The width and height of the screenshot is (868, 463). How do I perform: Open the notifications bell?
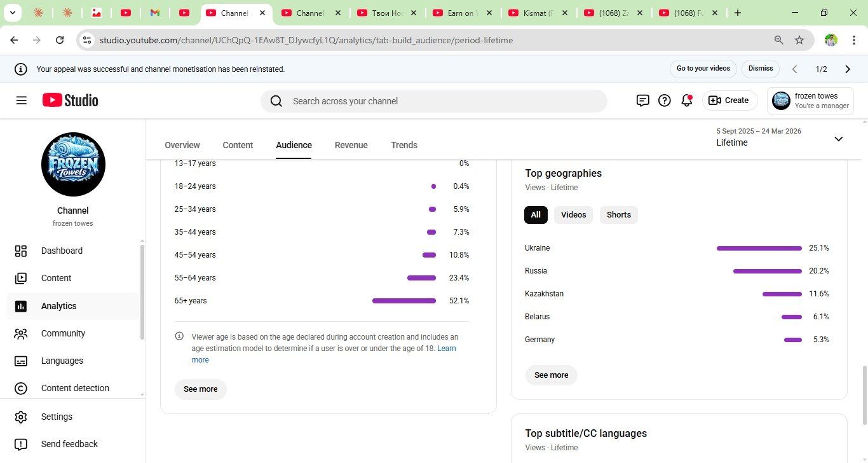[x=686, y=100]
